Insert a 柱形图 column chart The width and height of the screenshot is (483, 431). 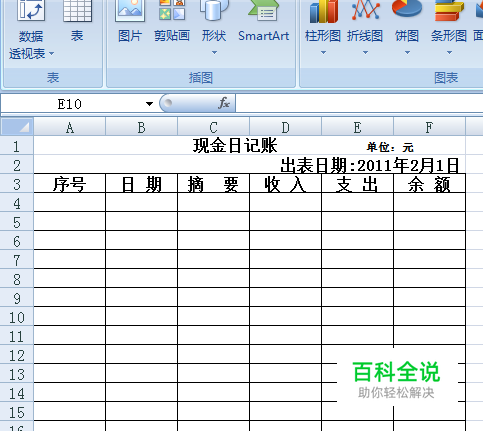(x=323, y=28)
